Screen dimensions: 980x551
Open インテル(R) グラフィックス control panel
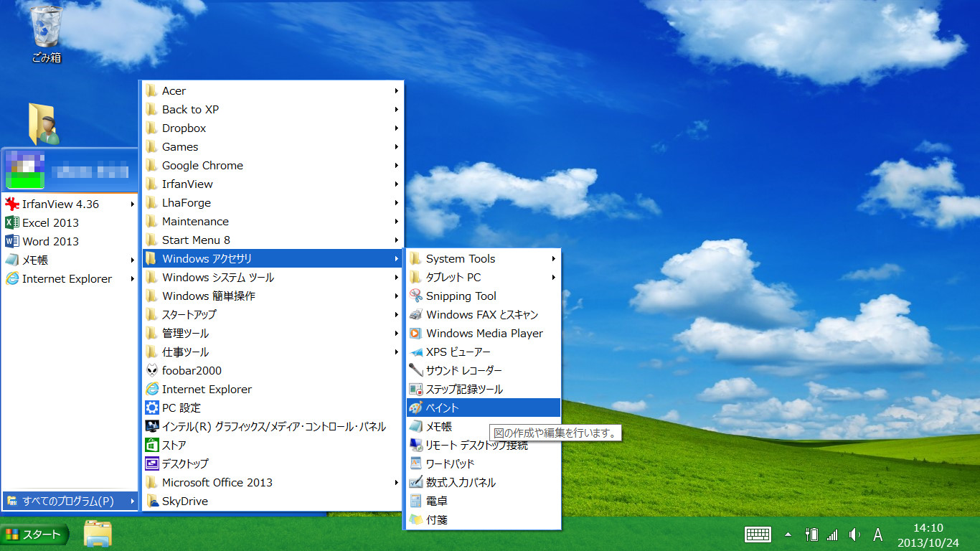pyautogui.click(x=273, y=426)
